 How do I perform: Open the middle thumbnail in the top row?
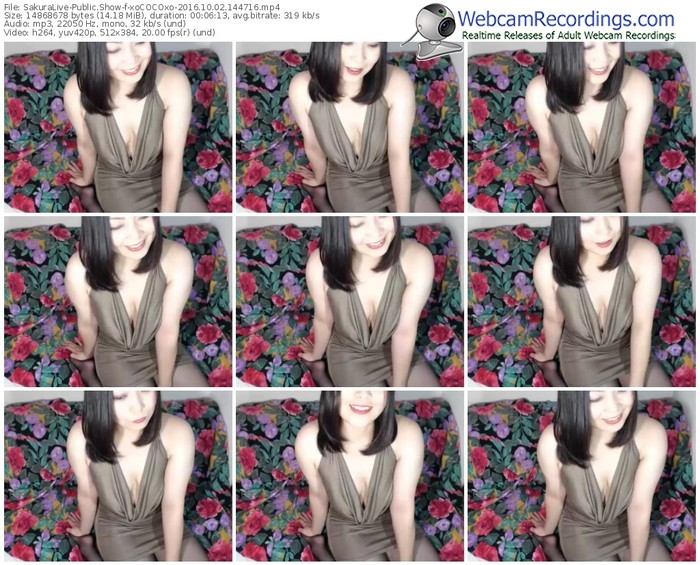pyautogui.click(x=350, y=127)
